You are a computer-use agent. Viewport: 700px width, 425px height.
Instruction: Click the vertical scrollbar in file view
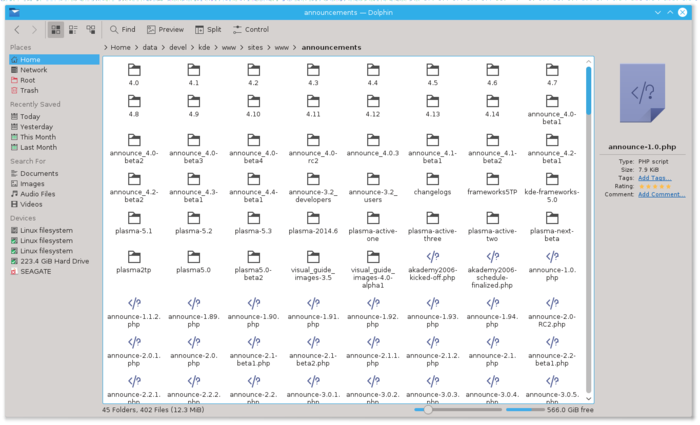coord(588,230)
